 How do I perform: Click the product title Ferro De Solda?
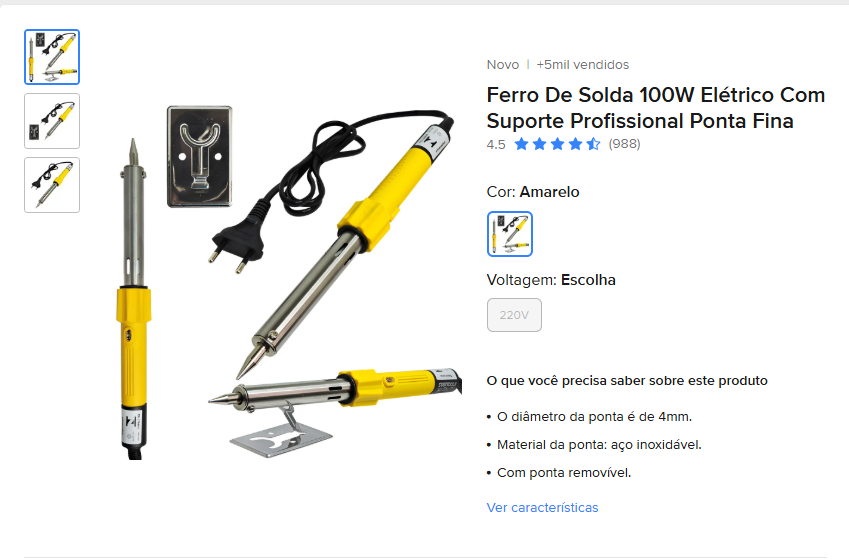pos(656,108)
